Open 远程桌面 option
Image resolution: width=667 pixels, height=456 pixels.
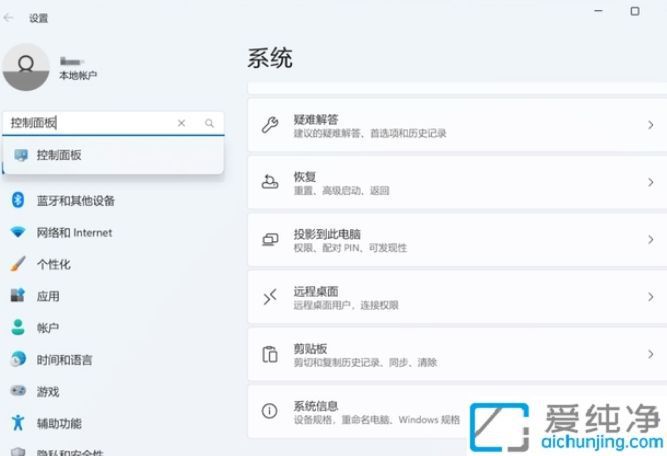click(x=457, y=297)
